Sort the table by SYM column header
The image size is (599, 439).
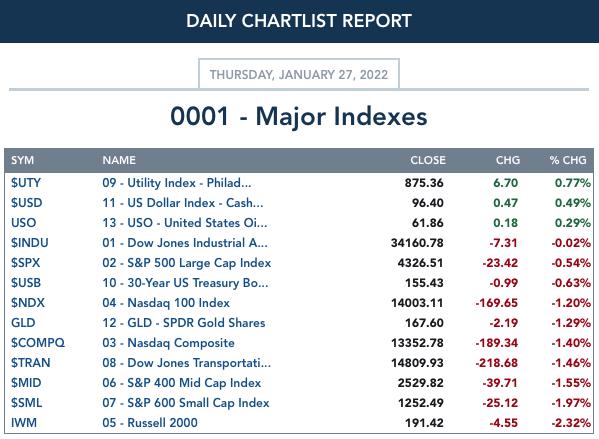coord(22,160)
